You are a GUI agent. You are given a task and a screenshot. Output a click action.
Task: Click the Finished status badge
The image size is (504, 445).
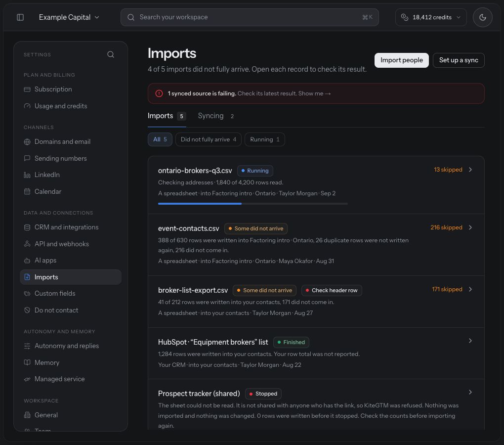click(291, 343)
